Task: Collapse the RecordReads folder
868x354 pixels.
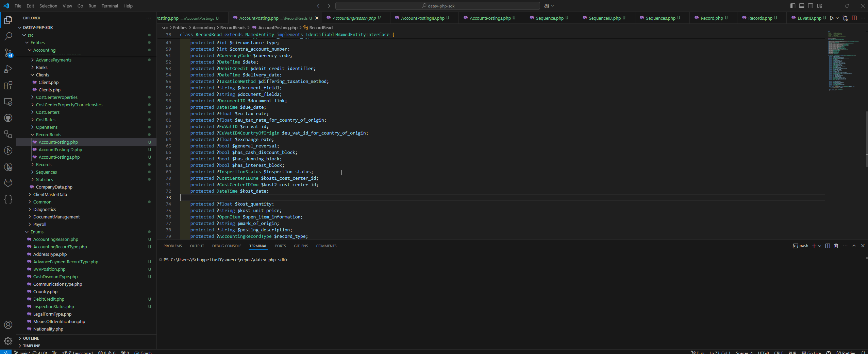Action: pyautogui.click(x=48, y=135)
